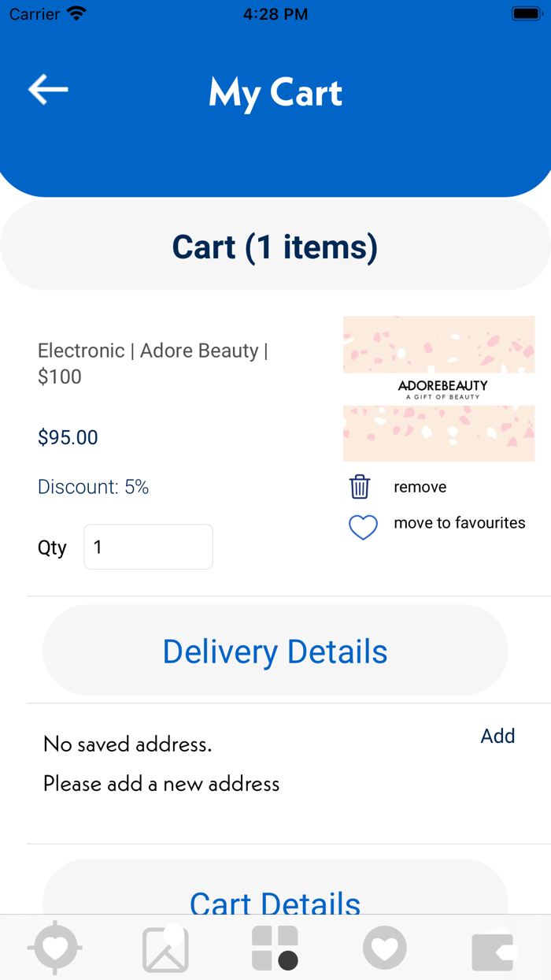Tap the Adore Beauty gift card image
The image size is (551, 980).
438,388
